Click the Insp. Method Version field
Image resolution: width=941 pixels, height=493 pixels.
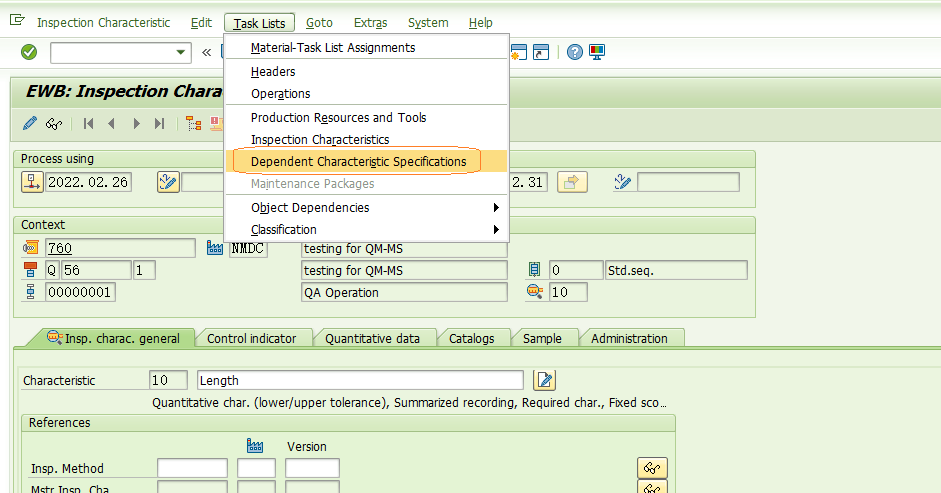coord(312,468)
